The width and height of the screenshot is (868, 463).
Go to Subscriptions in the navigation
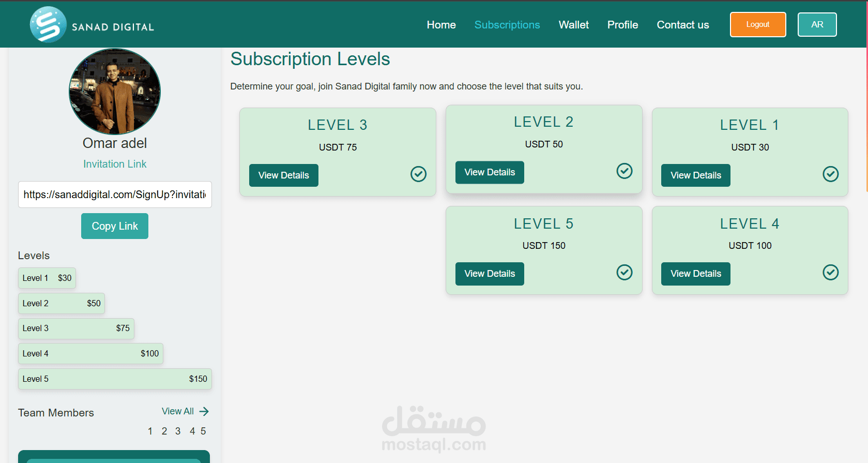click(x=507, y=25)
